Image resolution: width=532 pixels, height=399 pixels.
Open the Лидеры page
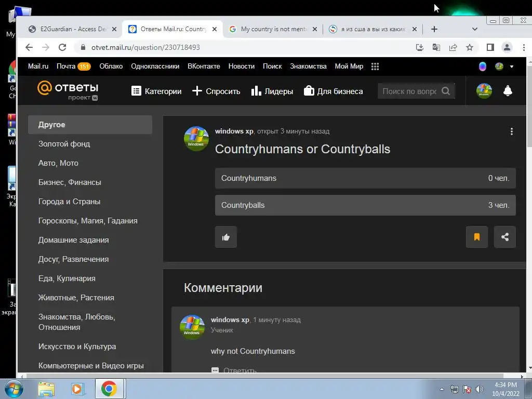point(272,91)
